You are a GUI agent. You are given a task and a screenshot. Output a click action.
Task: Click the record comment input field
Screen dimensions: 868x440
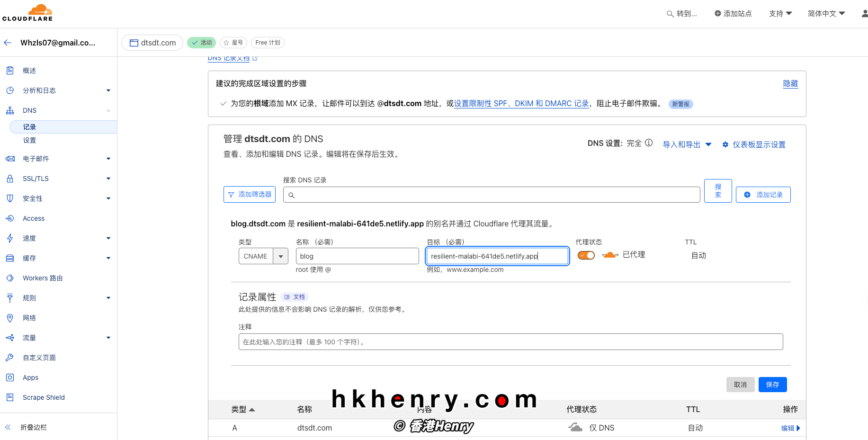click(510, 342)
